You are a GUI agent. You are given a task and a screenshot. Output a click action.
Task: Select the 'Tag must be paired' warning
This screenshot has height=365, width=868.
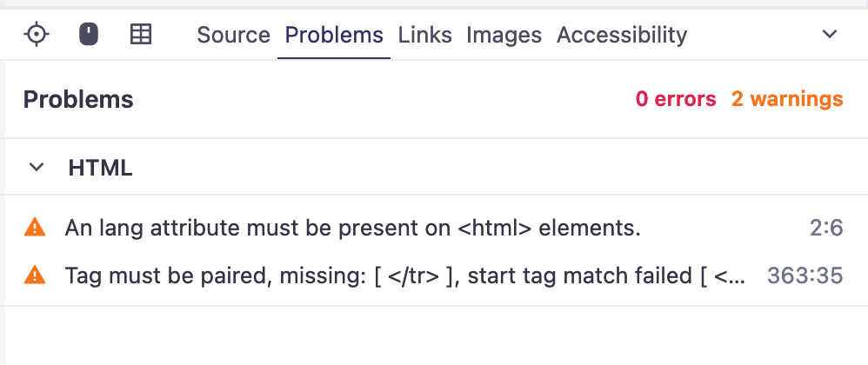pos(404,275)
